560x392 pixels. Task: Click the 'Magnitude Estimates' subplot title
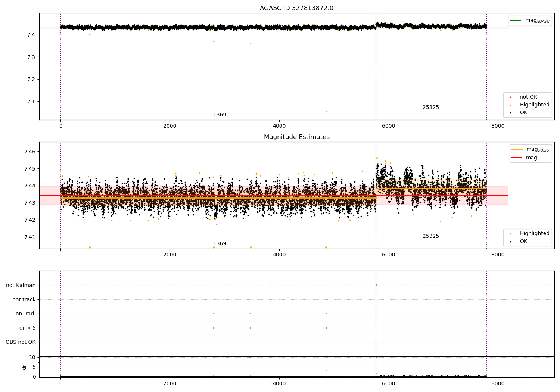pyautogui.click(x=296, y=137)
